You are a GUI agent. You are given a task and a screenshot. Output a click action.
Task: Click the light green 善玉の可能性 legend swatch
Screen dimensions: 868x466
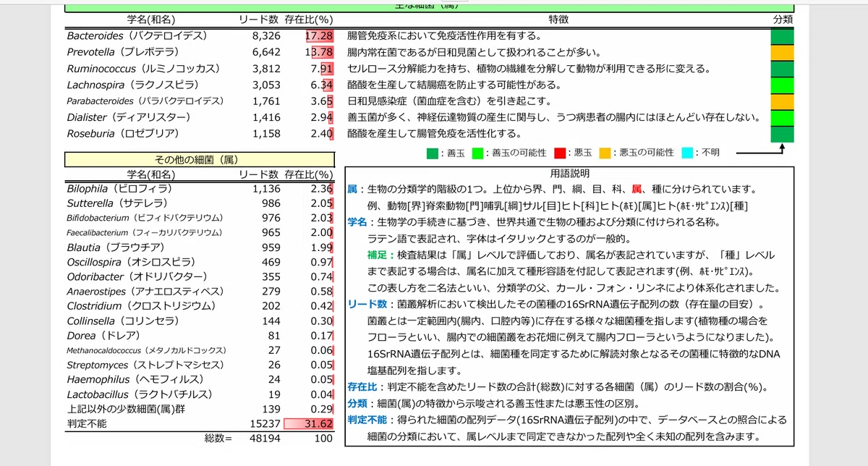click(x=477, y=153)
